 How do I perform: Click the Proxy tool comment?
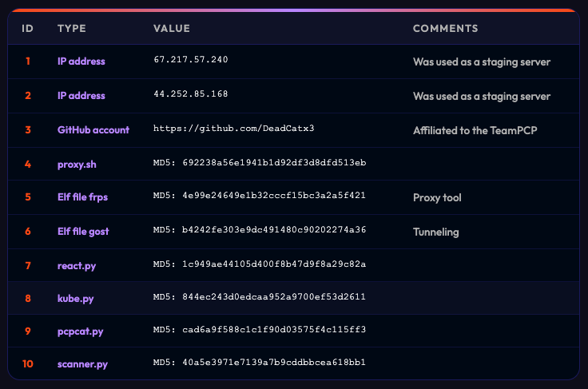click(x=437, y=197)
